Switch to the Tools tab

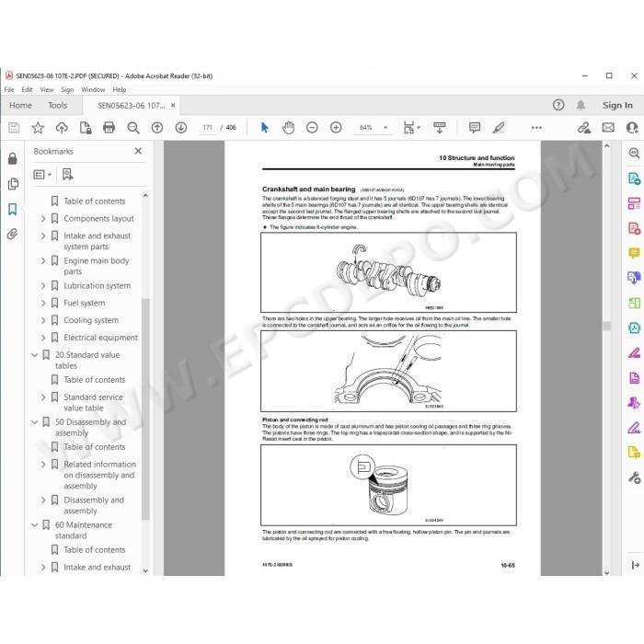[x=57, y=105]
